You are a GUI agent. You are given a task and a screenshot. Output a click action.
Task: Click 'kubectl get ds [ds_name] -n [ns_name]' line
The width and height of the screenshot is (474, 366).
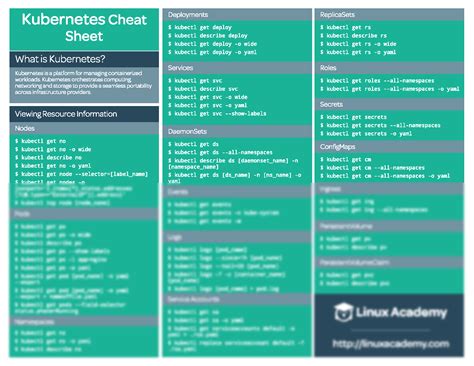(x=235, y=178)
